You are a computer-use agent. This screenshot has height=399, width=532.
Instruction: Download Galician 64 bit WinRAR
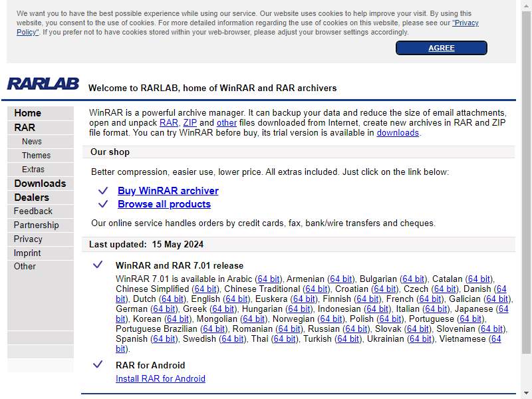[497, 299]
